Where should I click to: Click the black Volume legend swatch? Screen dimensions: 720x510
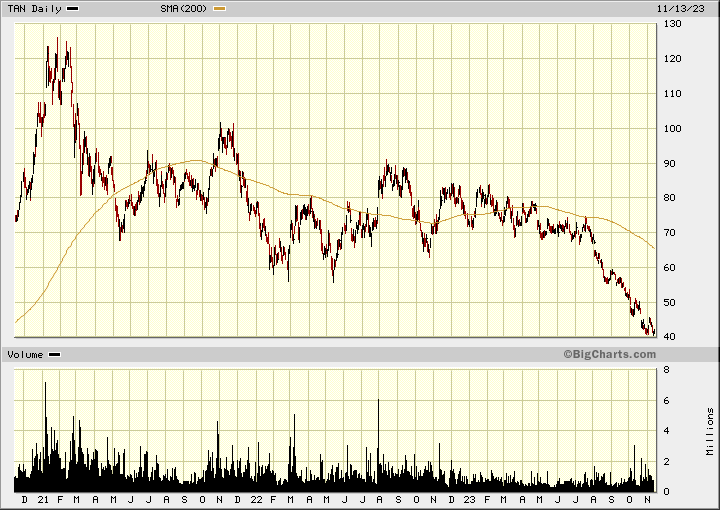tap(55, 355)
